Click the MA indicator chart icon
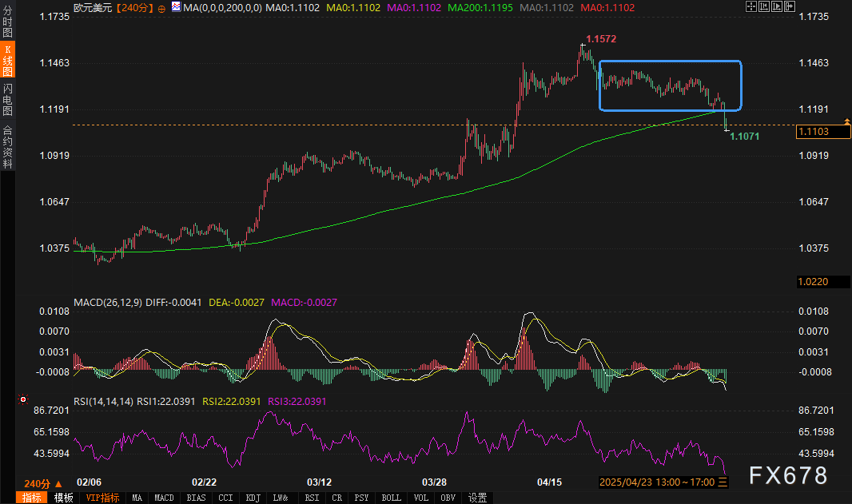Viewport: 852px width, 504px height. [x=175, y=7]
